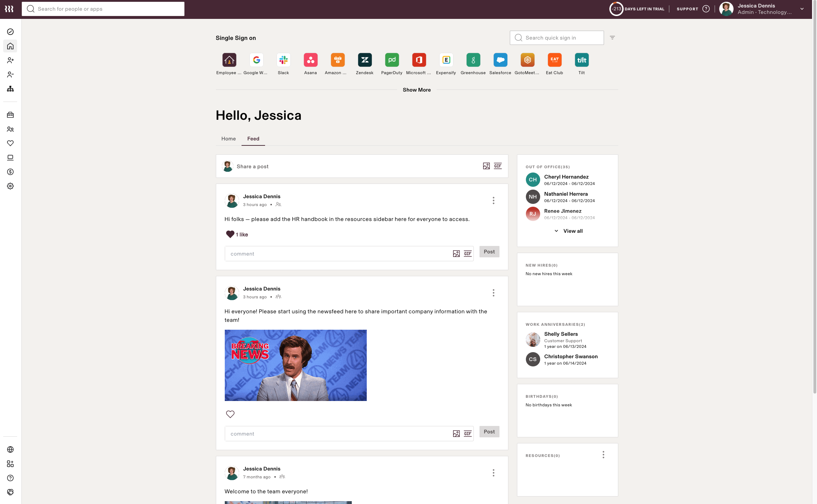
Task: Launch Tilt app
Action: pyautogui.click(x=582, y=60)
